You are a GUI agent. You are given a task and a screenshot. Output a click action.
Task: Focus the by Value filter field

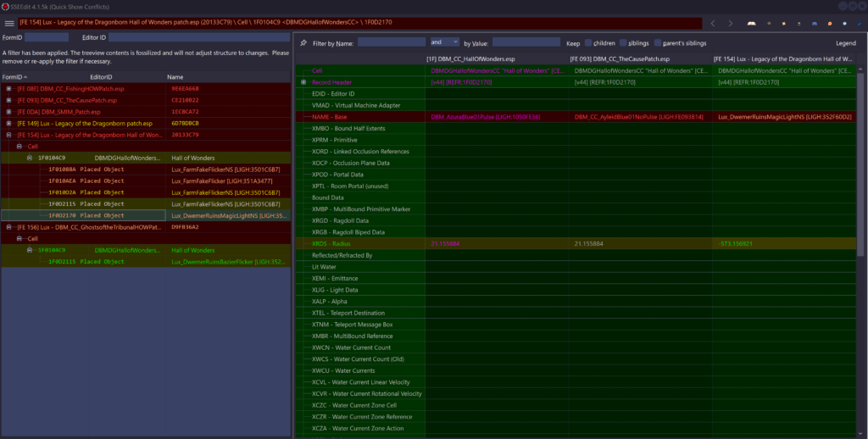[x=526, y=42]
